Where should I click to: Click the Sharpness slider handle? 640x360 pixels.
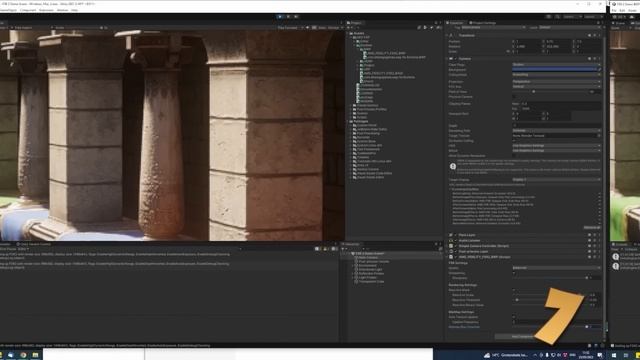(587, 278)
